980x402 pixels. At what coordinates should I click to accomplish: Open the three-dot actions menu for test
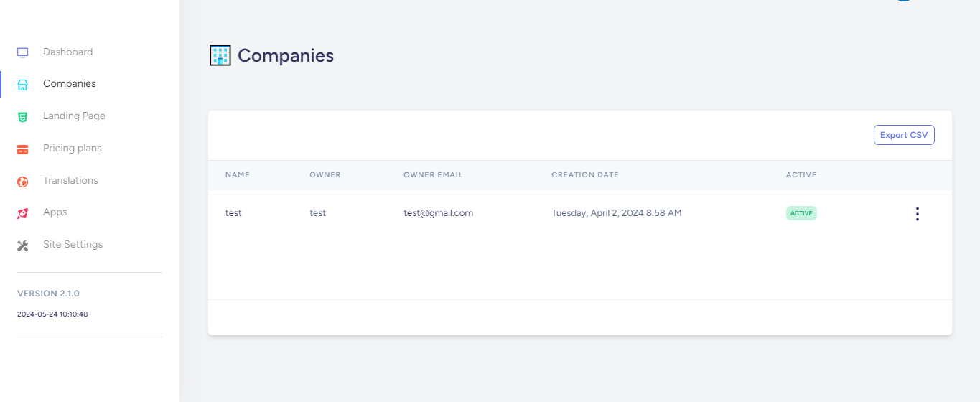(x=917, y=214)
